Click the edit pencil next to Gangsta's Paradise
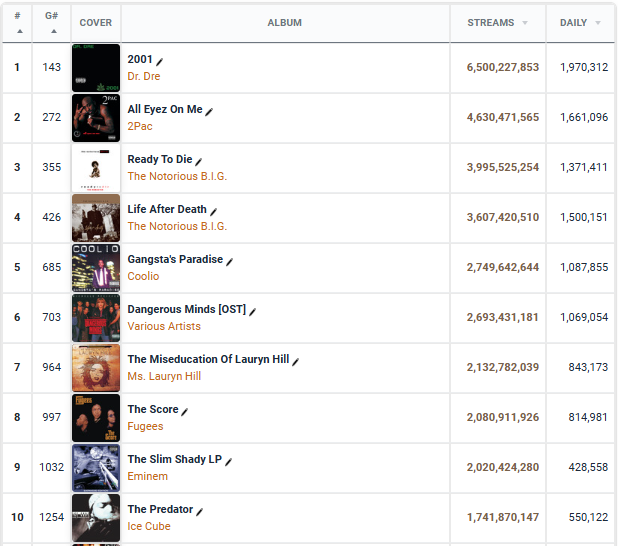This screenshot has width=618, height=546. click(229, 261)
